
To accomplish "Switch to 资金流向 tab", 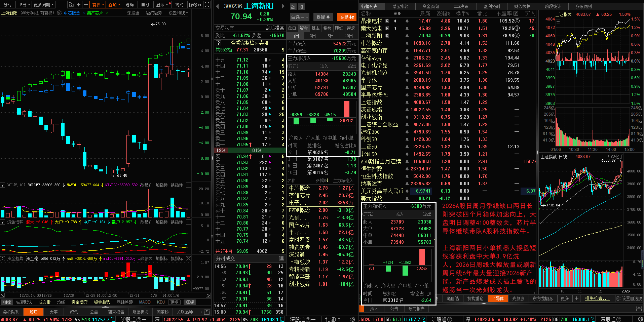I will (430, 6).
